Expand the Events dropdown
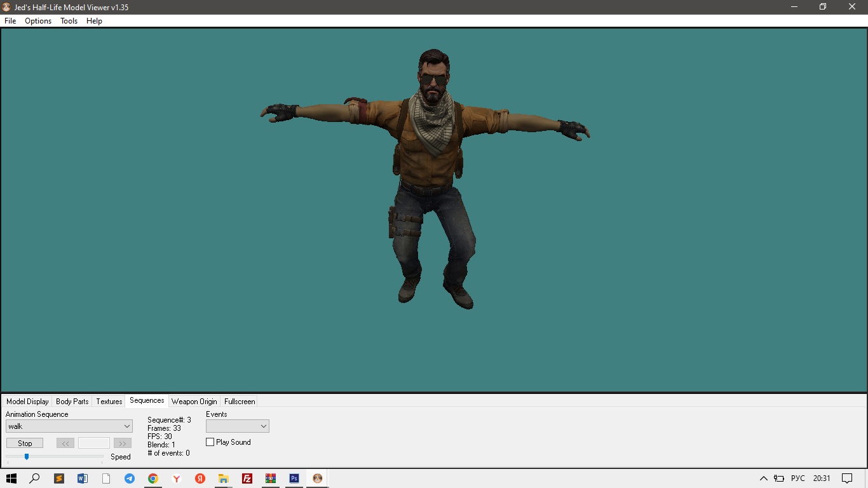This screenshot has width=868, height=488. pos(238,426)
